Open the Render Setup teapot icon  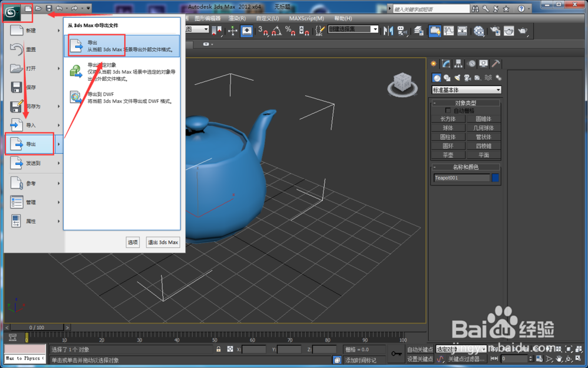(495, 31)
